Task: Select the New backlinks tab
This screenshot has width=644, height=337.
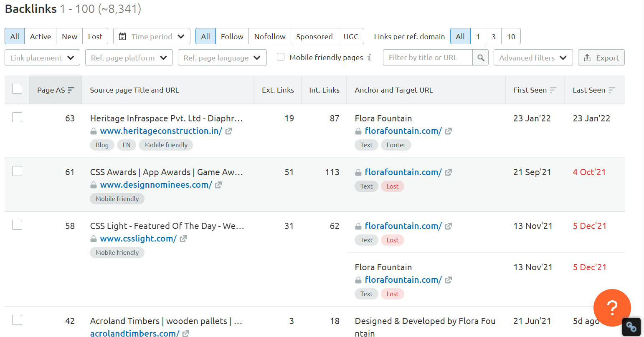Action: [69, 36]
